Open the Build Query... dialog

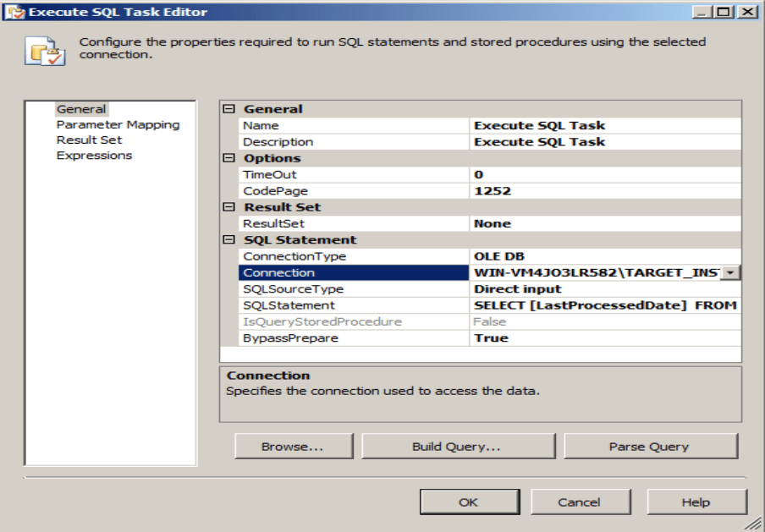(456, 447)
